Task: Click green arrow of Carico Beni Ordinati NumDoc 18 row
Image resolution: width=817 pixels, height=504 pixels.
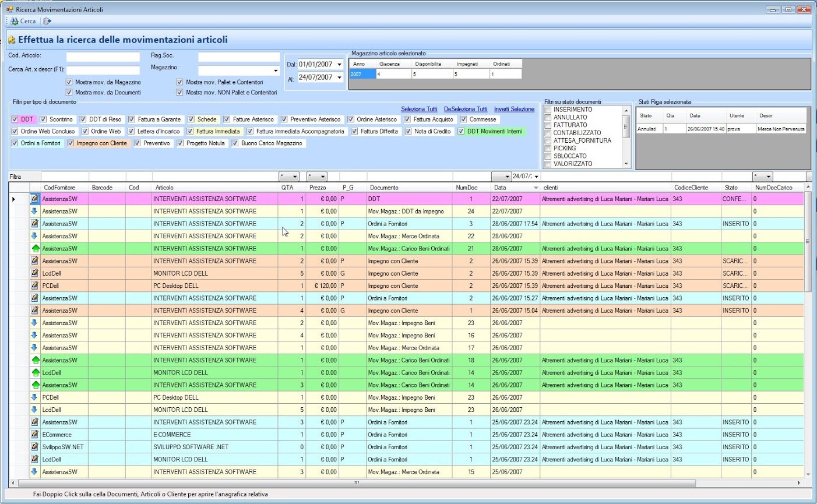Action: point(35,360)
